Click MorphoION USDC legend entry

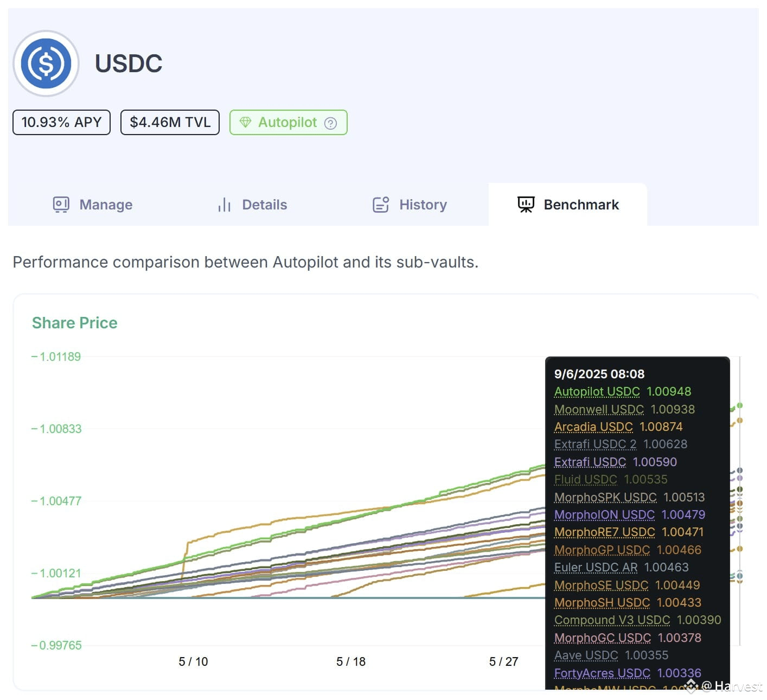[604, 515]
